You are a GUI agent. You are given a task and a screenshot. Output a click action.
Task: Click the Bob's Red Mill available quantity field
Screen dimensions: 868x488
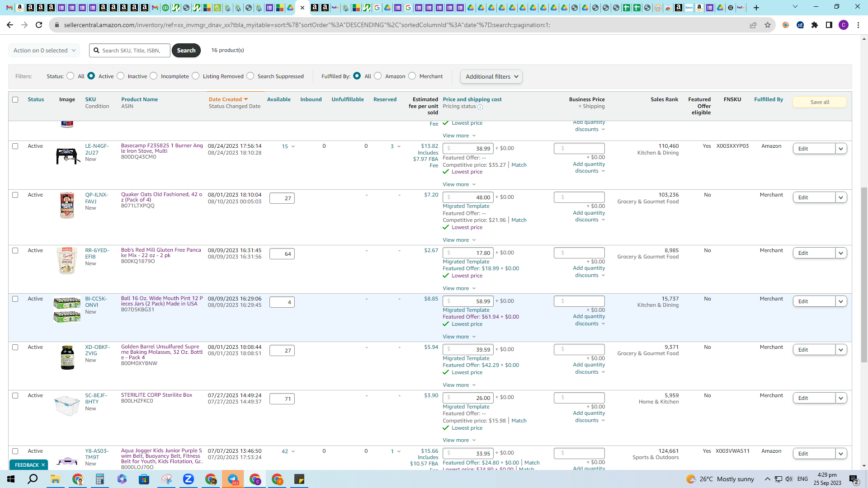click(282, 254)
